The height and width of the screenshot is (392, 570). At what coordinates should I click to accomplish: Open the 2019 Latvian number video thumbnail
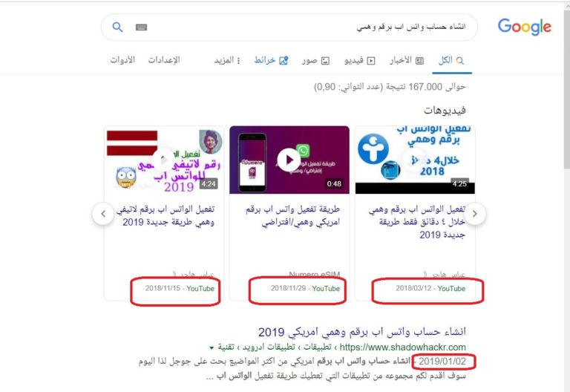pyautogui.click(x=164, y=160)
